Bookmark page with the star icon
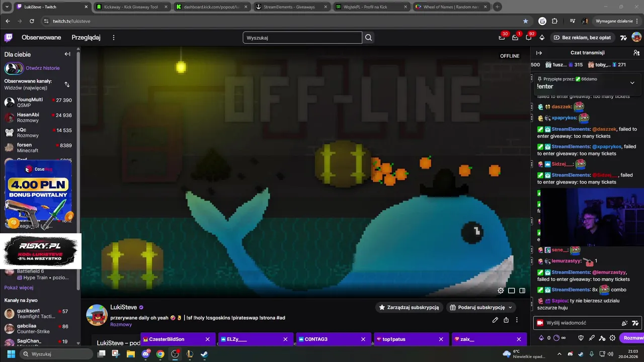Image resolution: width=644 pixels, height=362 pixels. (x=526, y=21)
